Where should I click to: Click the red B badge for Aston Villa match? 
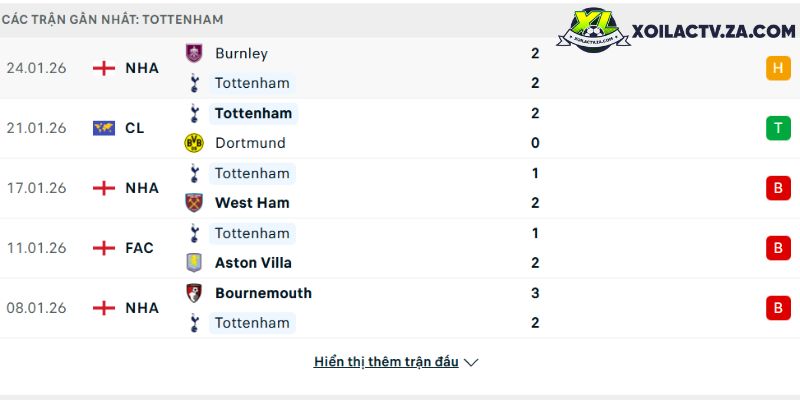(x=777, y=248)
